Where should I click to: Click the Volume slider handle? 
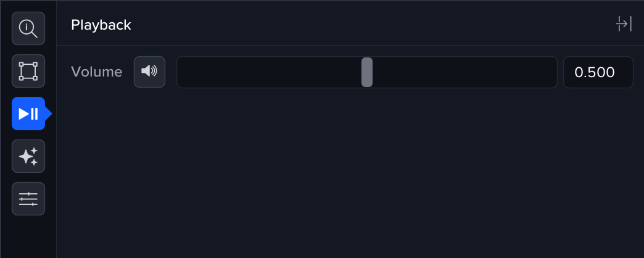click(x=367, y=72)
